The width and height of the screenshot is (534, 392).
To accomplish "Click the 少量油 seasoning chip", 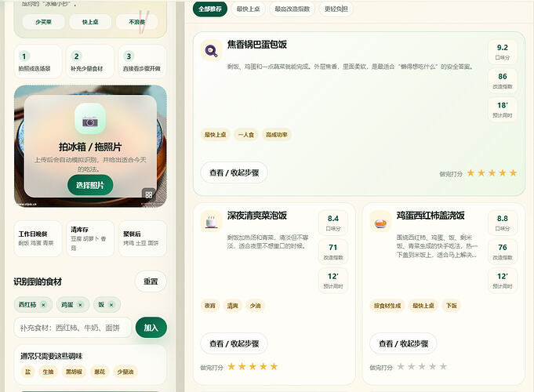I will tap(125, 372).
